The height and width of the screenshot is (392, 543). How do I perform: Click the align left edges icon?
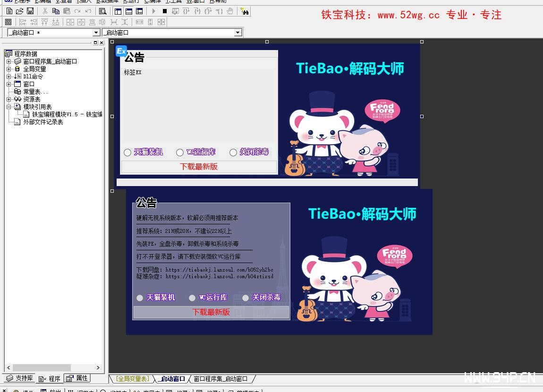[x=23, y=22]
